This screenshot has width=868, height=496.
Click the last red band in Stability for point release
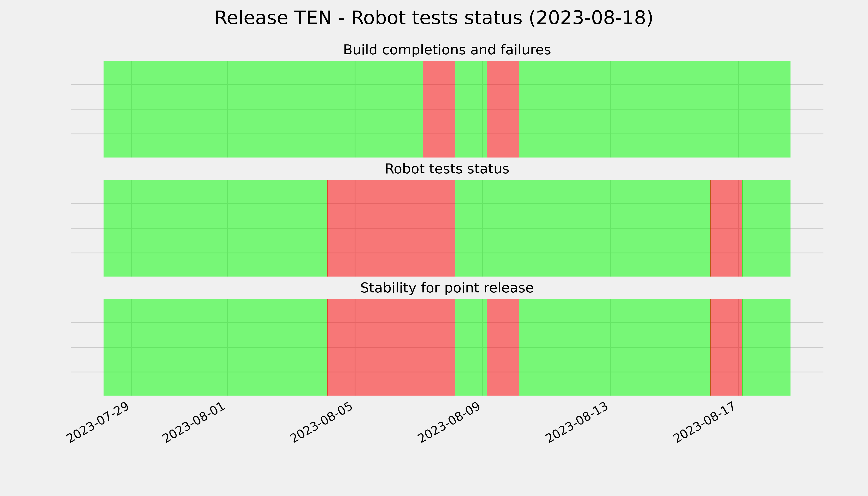(x=726, y=347)
